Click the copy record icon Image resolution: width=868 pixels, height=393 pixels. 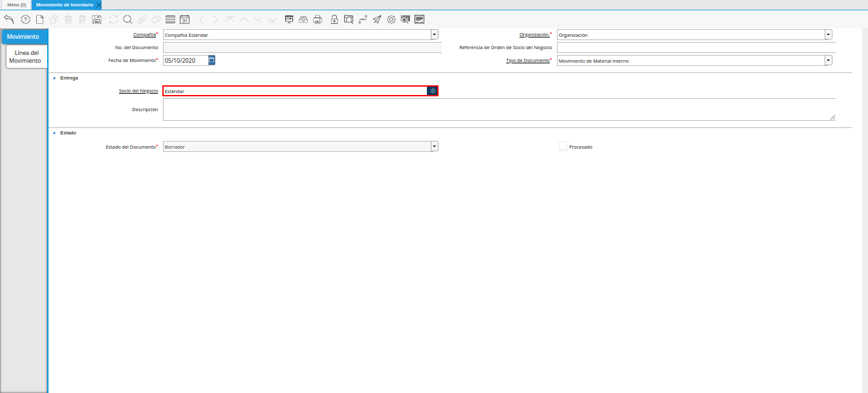click(x=54, y=19)
